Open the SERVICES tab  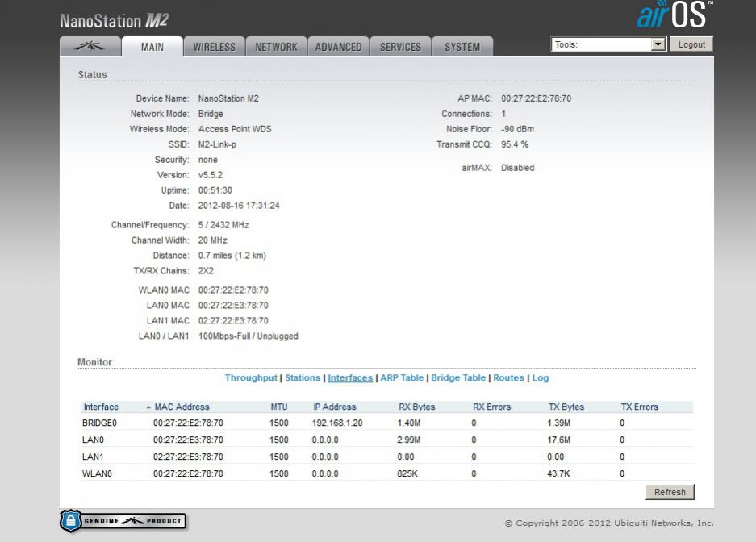[400, 47]
